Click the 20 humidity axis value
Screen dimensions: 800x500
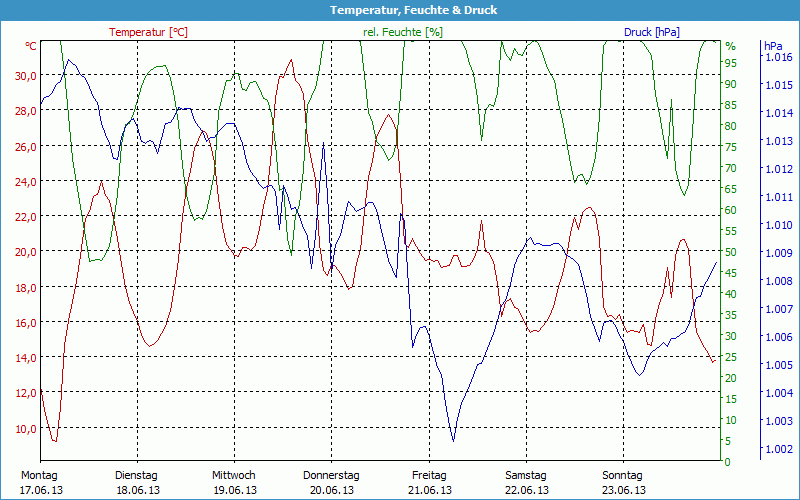[731, 378]
